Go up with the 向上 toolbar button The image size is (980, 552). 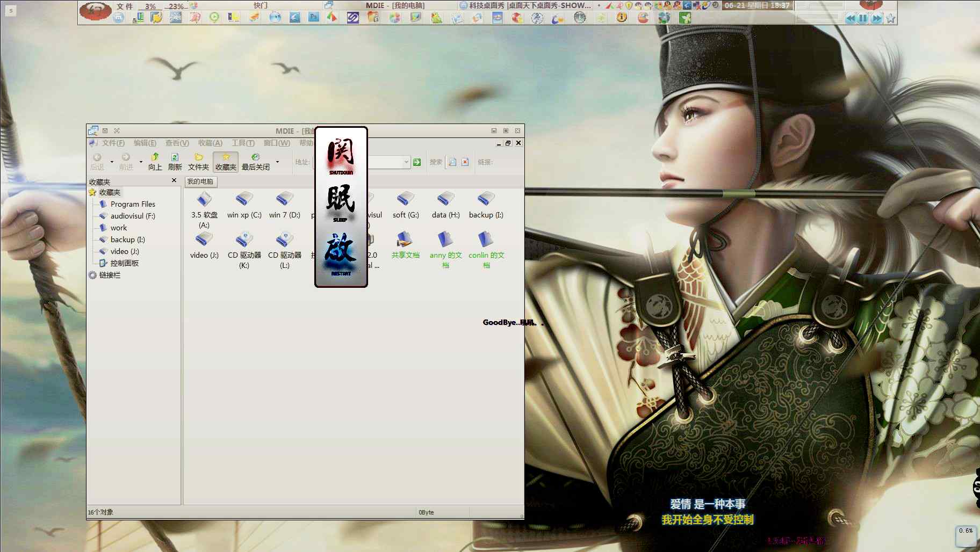pos(155,161)
